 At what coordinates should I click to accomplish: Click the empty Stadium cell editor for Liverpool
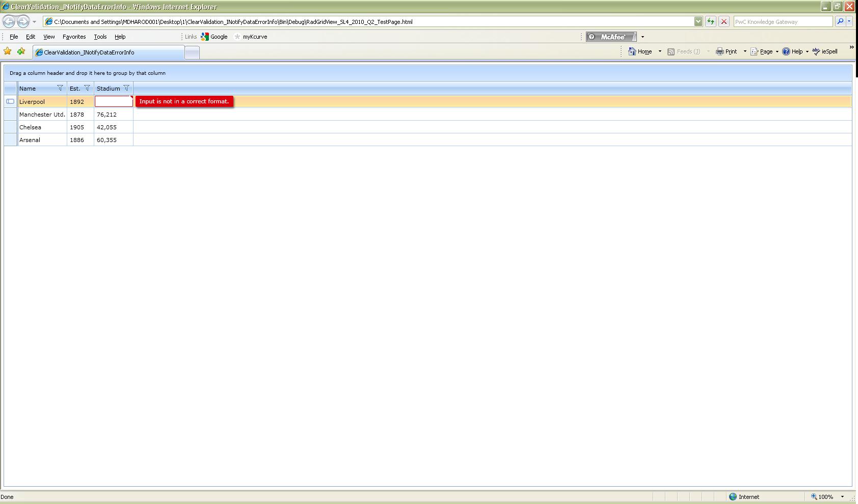[x=114, y=101]
